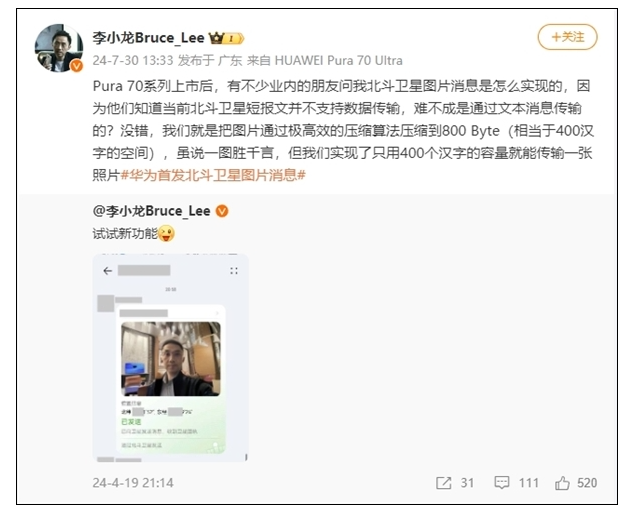Click the comment bubble icon

[x=502, y=483]
